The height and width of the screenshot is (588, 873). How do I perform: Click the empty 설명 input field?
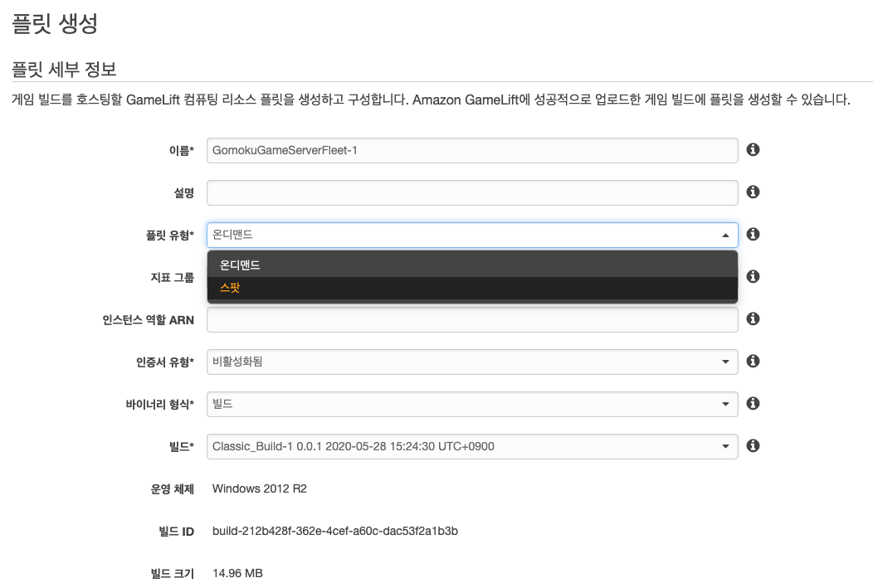(472, 192)
